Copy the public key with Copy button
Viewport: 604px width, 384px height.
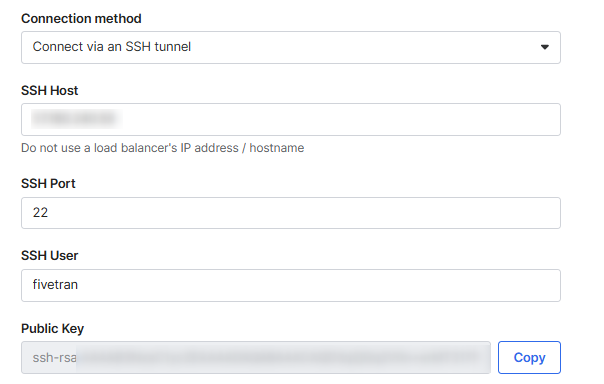(x=529, y=357)
